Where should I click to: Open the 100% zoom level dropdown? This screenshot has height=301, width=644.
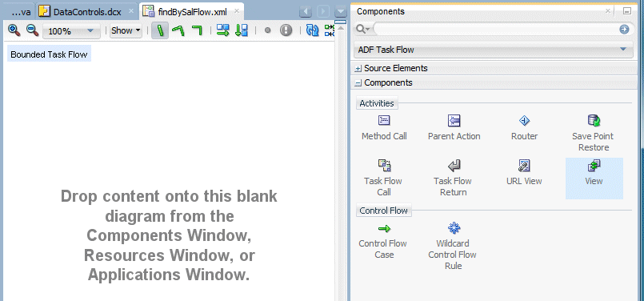tap(71, 31)
